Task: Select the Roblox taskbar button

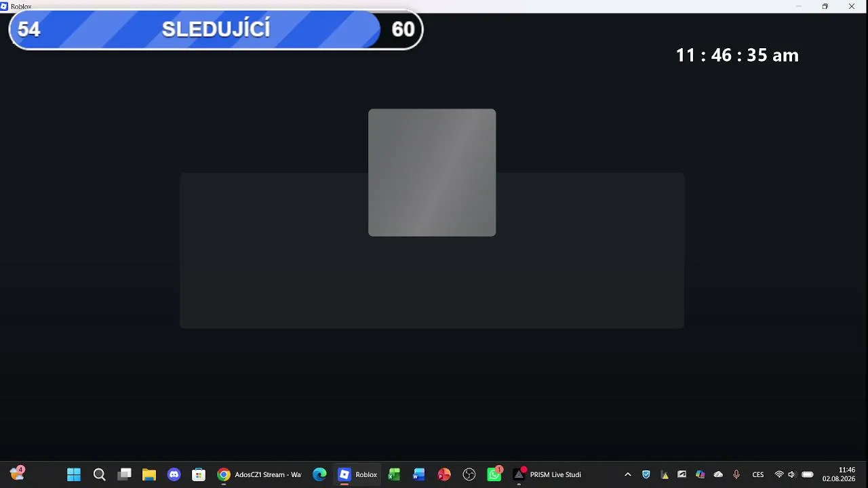Action: (358, 474)
